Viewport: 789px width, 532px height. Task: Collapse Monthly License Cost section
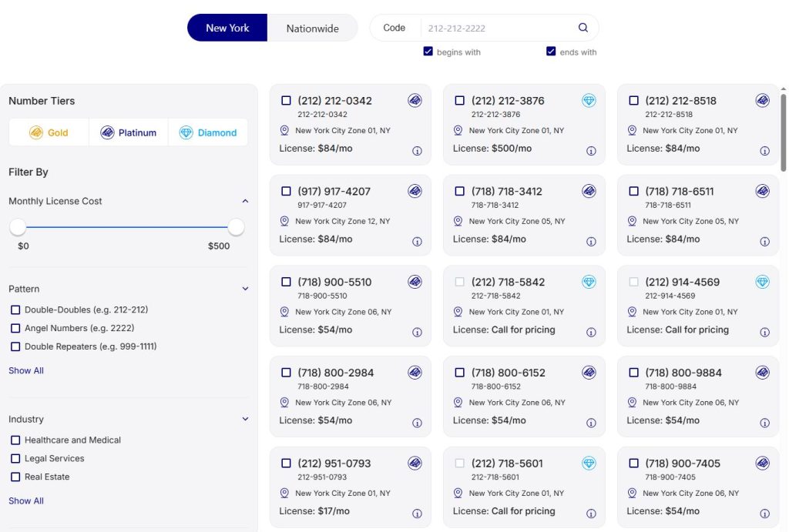(x=245, y=201)
